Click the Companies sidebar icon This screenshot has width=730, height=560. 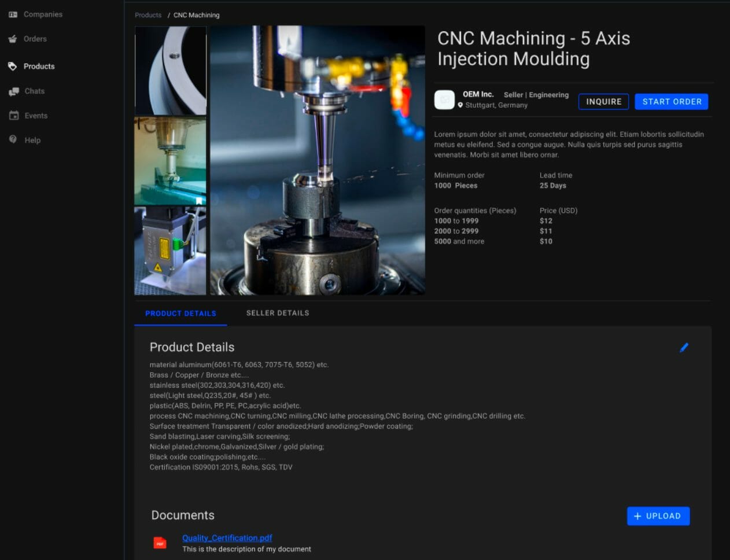[13, 14]
